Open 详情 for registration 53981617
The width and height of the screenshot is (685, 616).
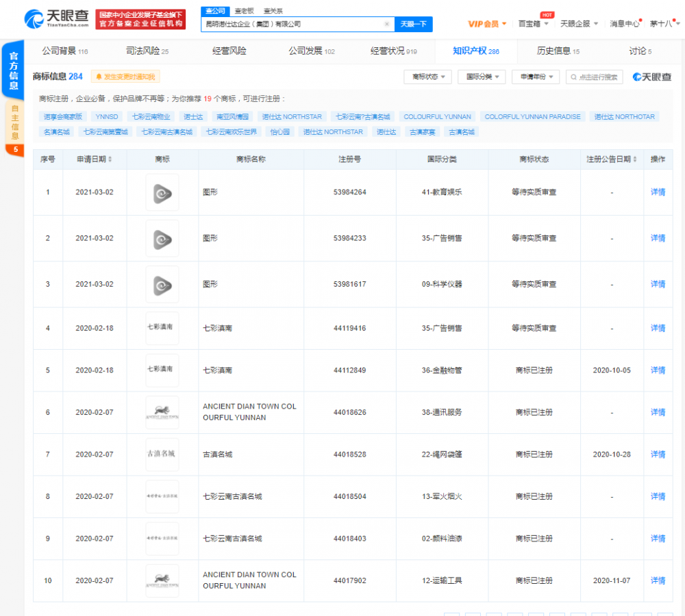tap(658, 284)
